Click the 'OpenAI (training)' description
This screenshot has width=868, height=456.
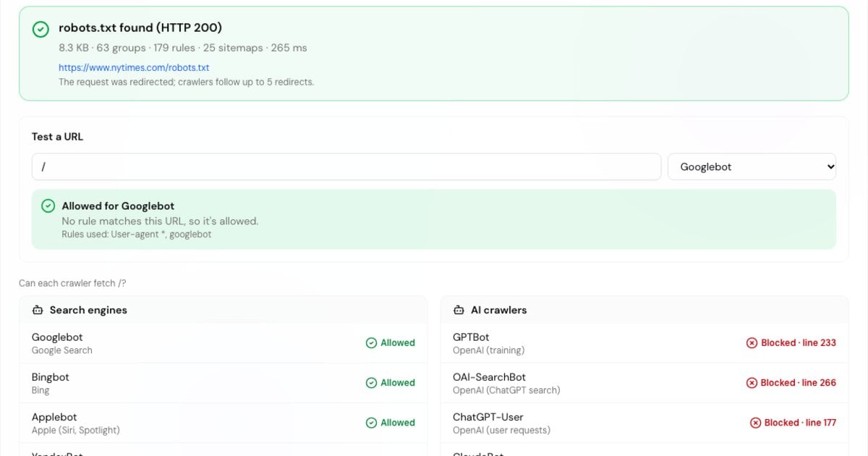click(489, 350)
